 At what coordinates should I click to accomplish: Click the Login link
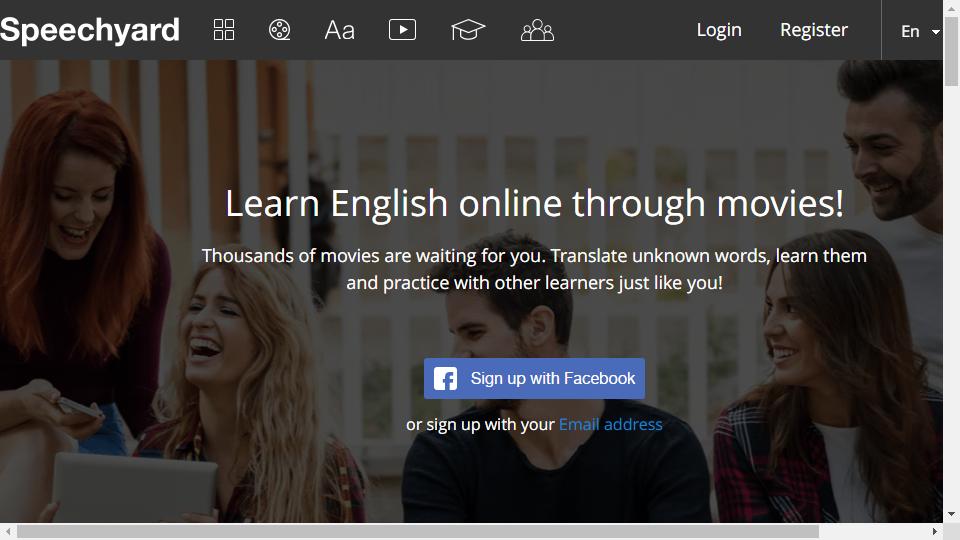point(719,29)
